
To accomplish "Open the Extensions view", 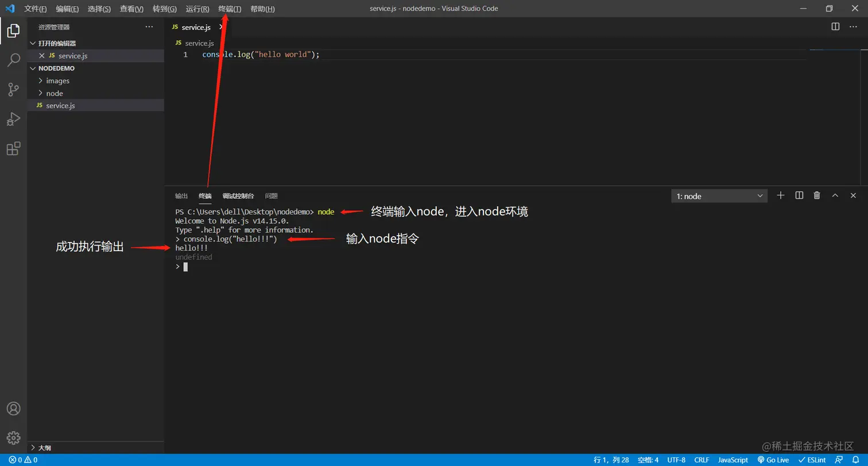I will pos(13,149).
